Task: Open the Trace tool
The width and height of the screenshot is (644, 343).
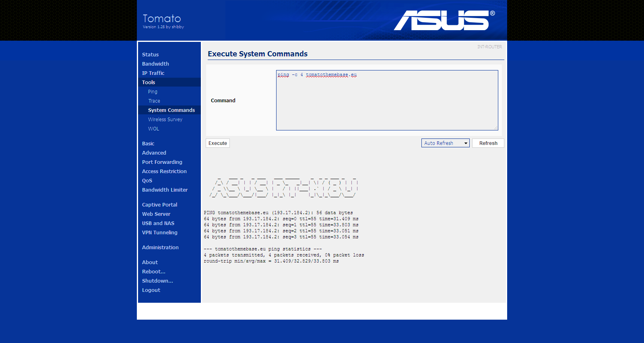Action: [154, 101]
